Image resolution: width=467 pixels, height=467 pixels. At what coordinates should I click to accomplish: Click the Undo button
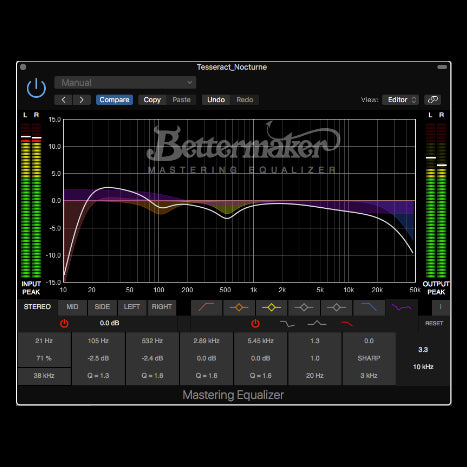click(216, 100)
